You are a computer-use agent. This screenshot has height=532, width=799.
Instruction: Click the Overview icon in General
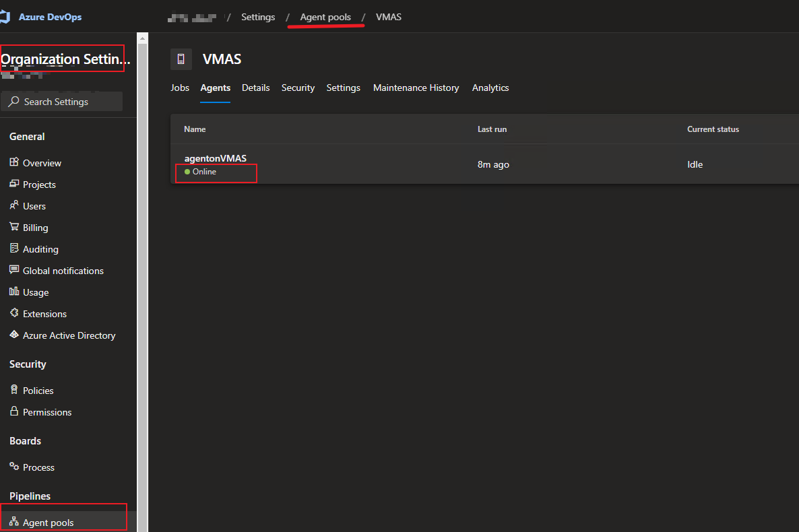coord(13,162)
